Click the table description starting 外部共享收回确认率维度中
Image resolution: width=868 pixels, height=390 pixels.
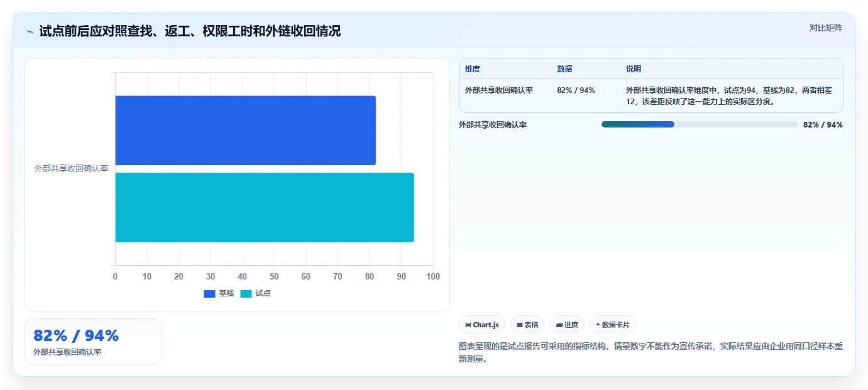[x=730, y=95]
